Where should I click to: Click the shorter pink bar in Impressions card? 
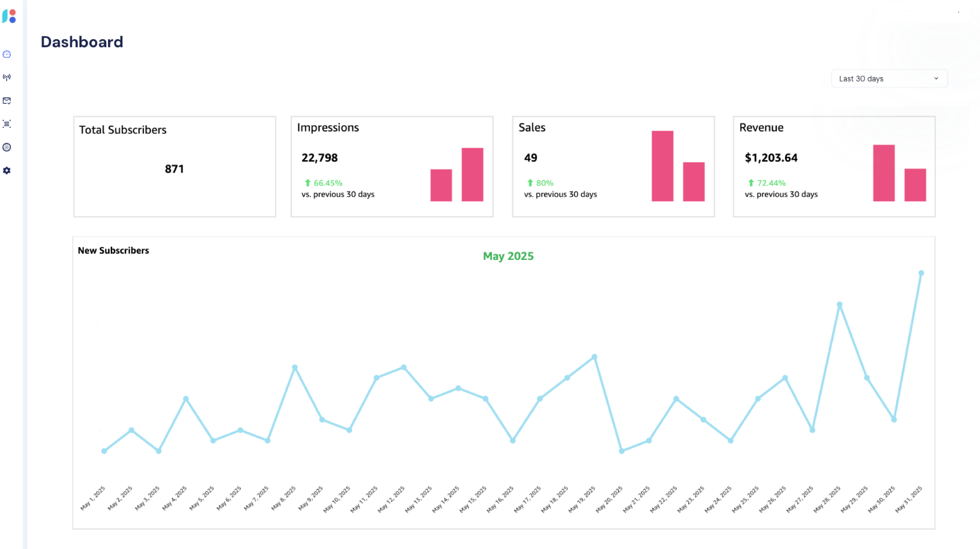click(441, 185)
